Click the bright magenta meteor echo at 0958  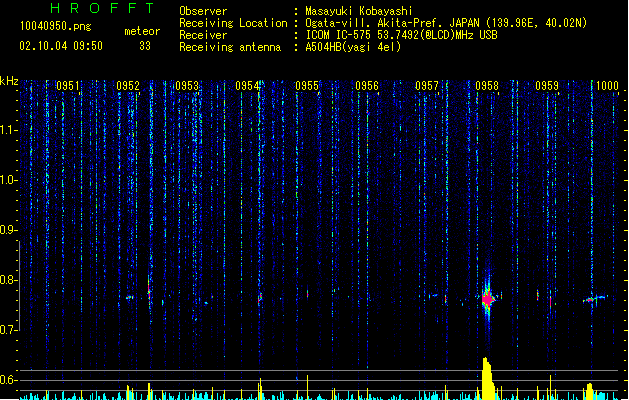[487, 299]
